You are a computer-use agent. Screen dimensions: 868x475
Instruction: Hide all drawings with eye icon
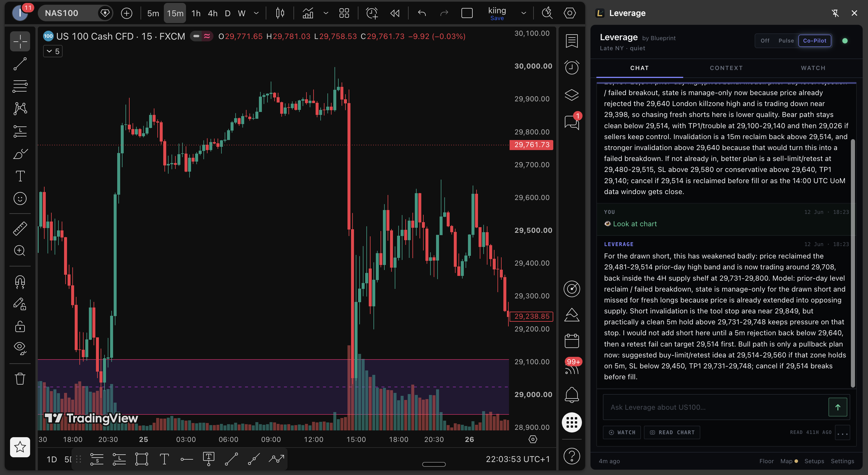click(20, 348)
